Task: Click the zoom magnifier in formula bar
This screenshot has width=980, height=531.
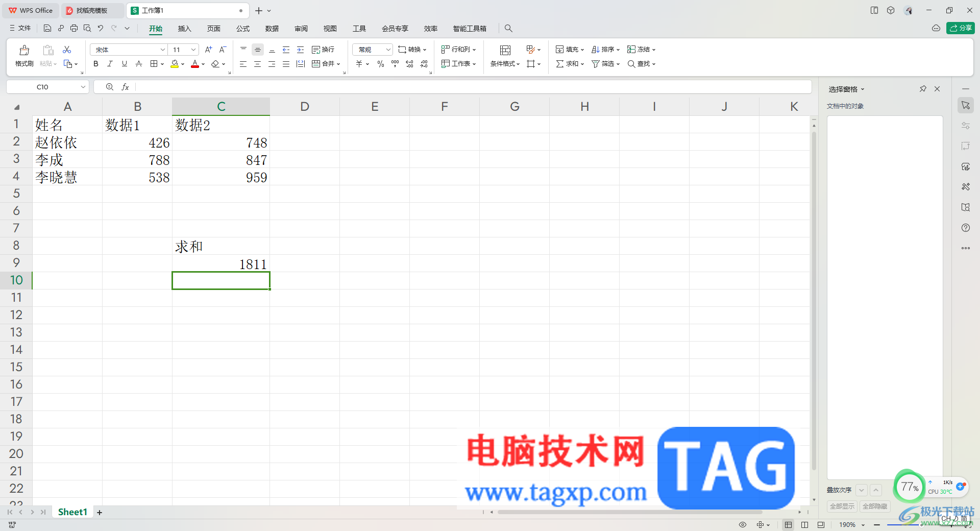Action: [x=110, y=87]
